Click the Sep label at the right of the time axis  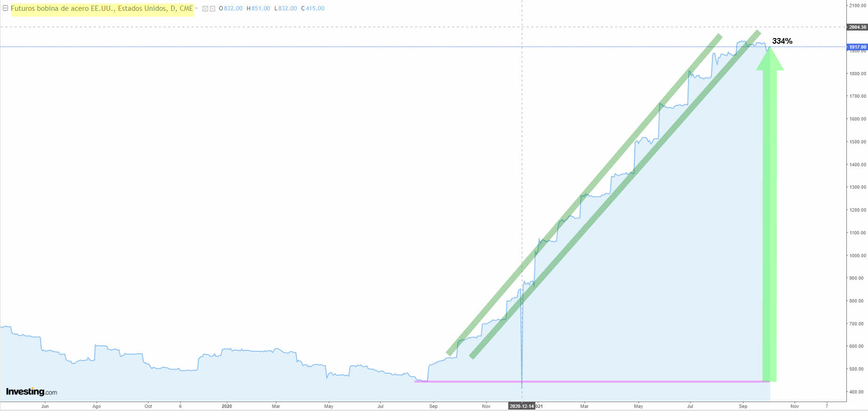click(743, 406)
